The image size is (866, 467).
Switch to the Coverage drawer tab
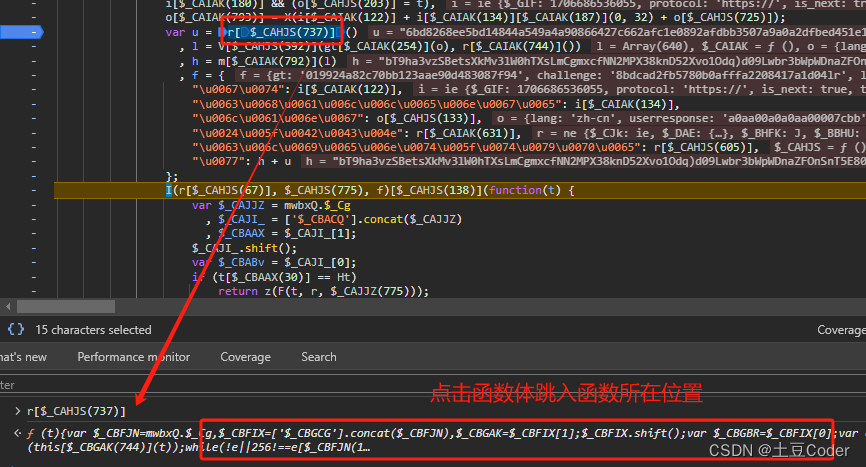(245, 357)
